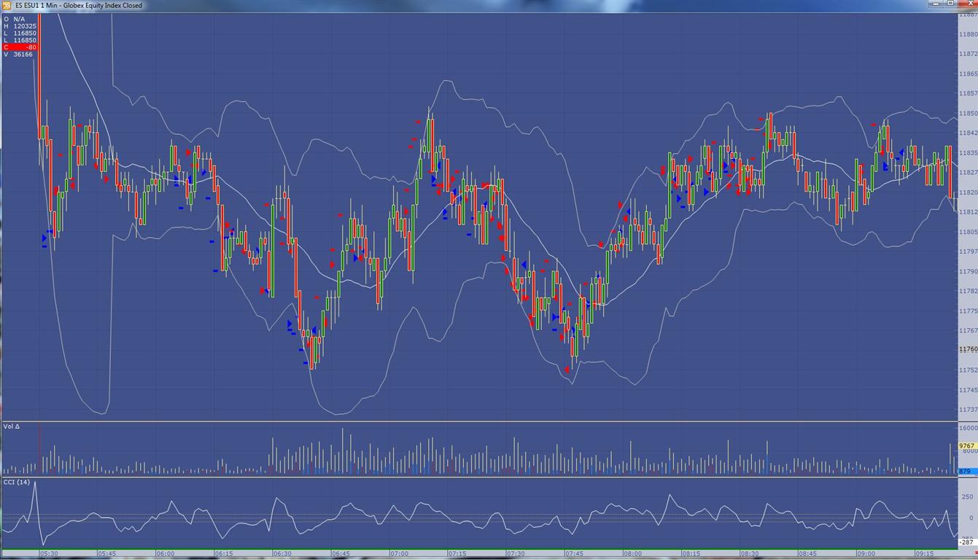Click the 11850 price level on price axis
The image size is (978, 560).
pyautogui.click(x=969, y=113)
